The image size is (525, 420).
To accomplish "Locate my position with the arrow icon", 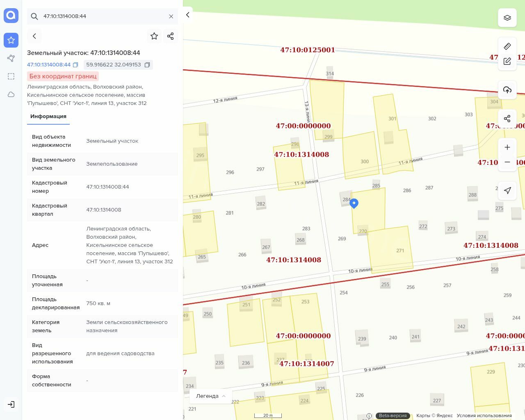I will click(507, 190).
